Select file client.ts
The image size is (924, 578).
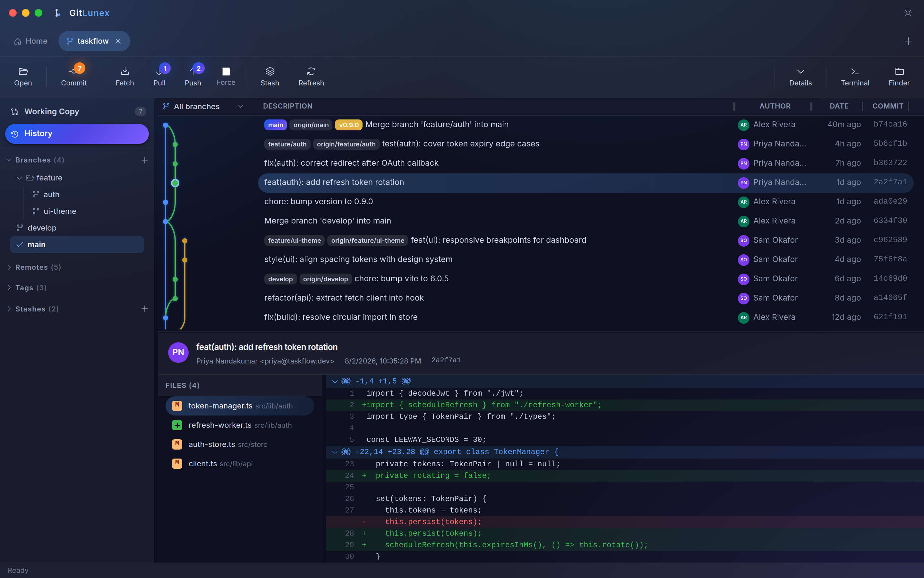[240, 464]
